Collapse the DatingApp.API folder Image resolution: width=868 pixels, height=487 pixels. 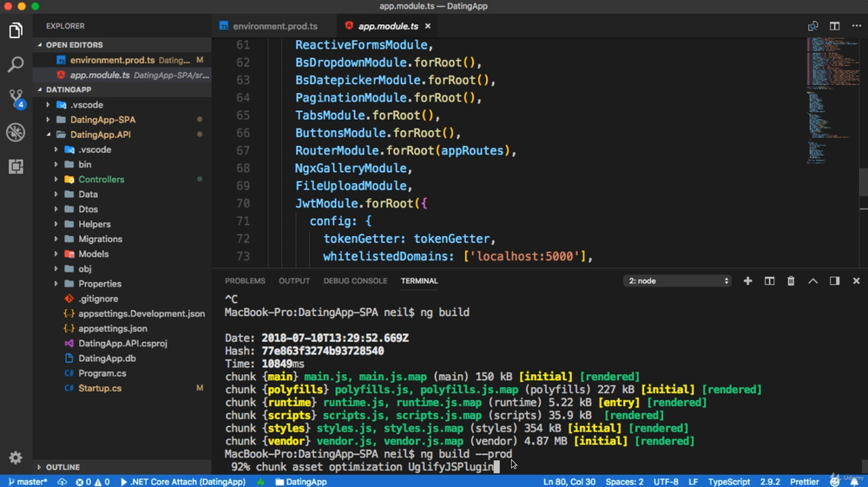pyautogui.click(x=122, y=135)
